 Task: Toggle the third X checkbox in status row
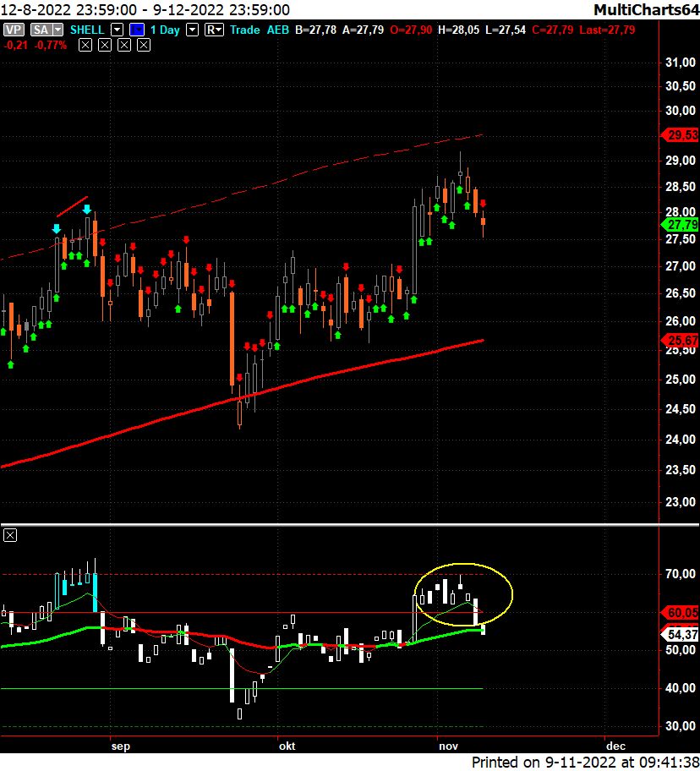click(x=123, y=43)
